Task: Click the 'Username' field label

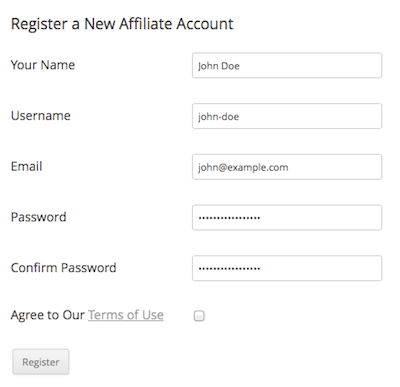Action: coord(41,116)
